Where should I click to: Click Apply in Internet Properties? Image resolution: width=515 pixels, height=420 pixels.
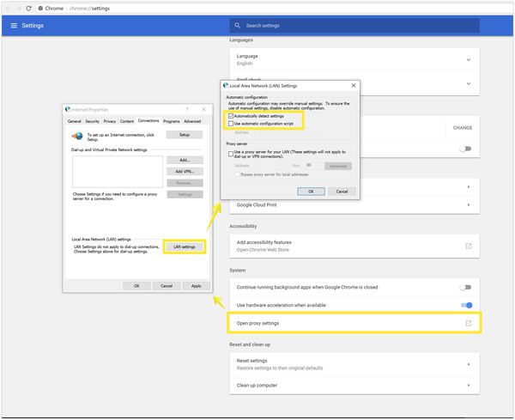(197, 286)
